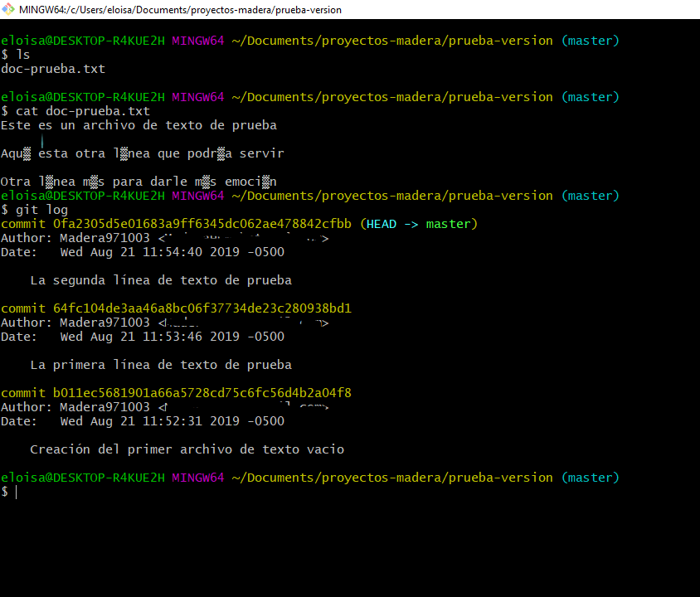Click the commit hash starting with b011ec5
The image size is (700, 597).
tap(202, 393)
